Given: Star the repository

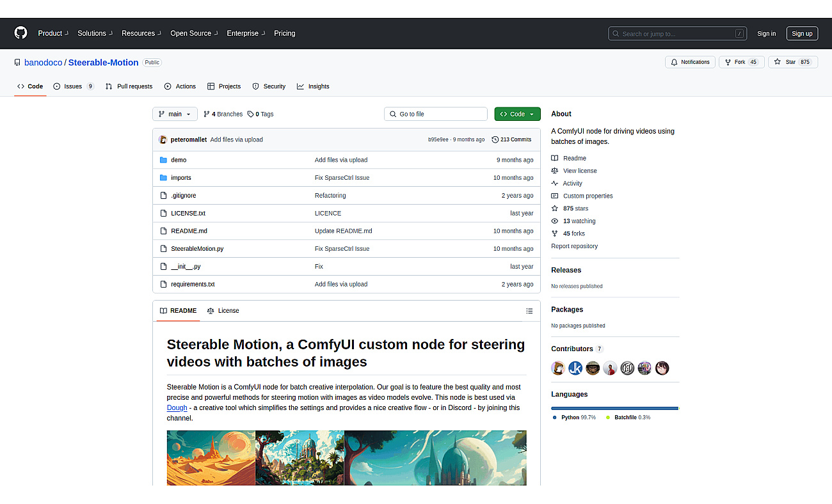Looking at the screenshot, I should click(x=792, y=62).
